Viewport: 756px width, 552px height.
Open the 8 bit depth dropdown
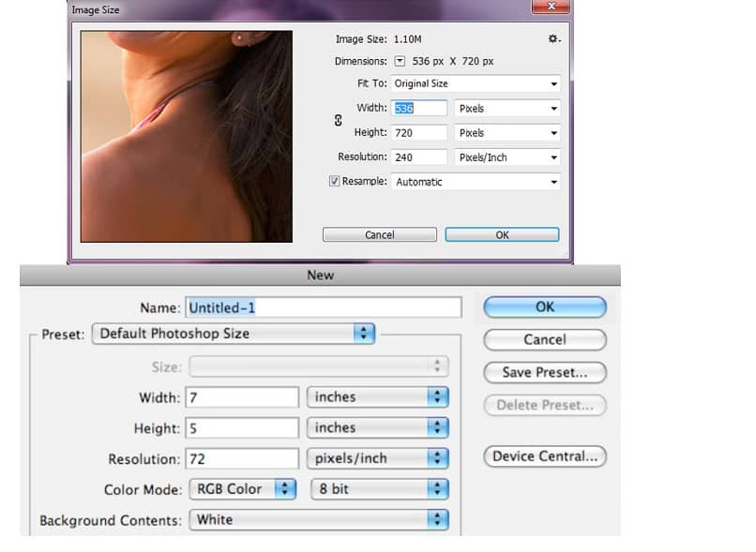coord(380,489)
